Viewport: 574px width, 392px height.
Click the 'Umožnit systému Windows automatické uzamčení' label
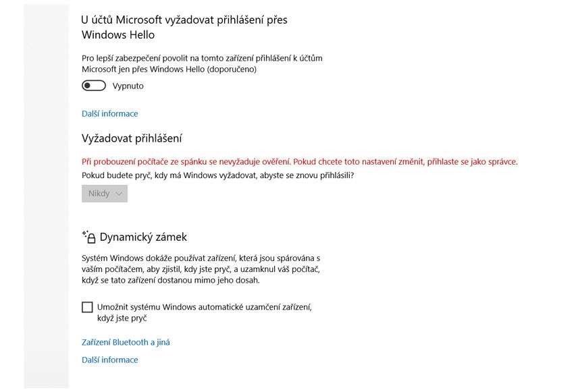pos(205,307)
